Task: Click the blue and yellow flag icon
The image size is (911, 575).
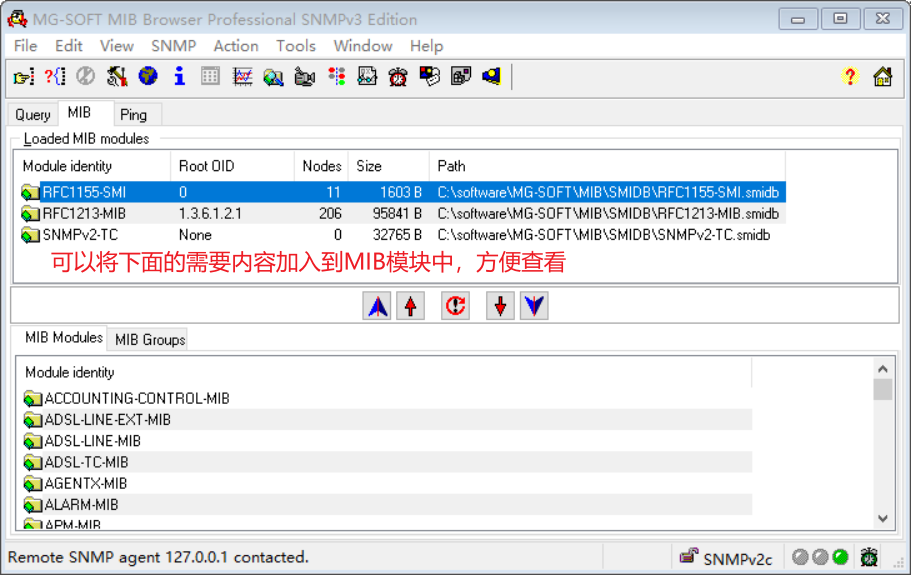Action: point(492,76)
